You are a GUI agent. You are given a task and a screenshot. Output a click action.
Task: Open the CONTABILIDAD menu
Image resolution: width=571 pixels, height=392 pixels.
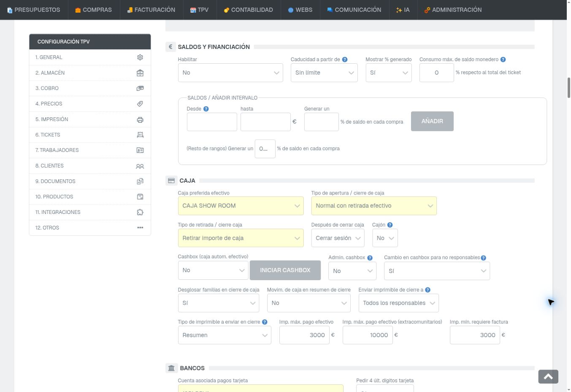(249, 10)
